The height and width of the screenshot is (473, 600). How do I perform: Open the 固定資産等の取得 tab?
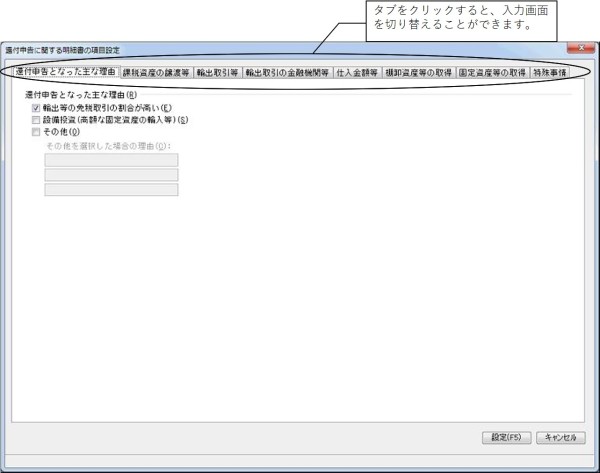click(x=492, y=73)
